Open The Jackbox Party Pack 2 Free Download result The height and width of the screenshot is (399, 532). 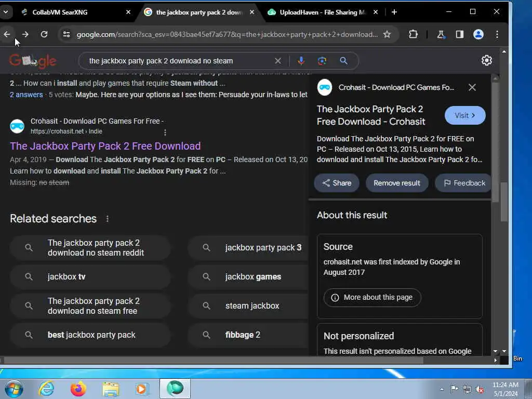105,146
